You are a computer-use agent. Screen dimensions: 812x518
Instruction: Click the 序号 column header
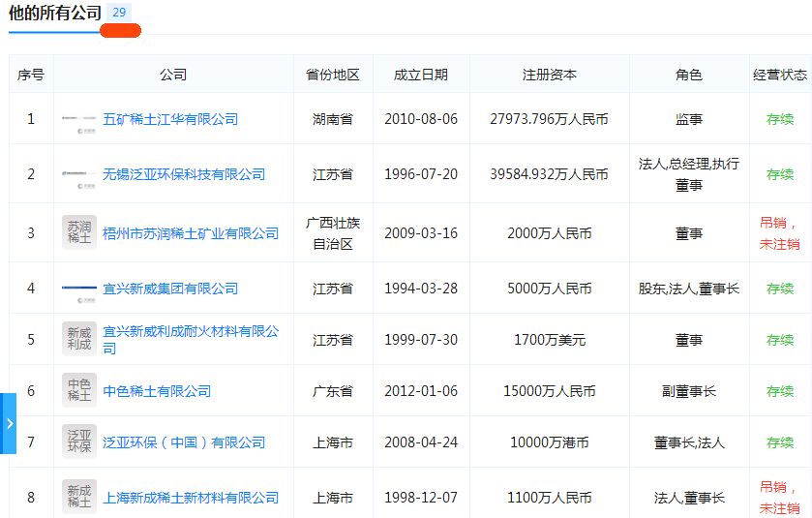point(31,75)
